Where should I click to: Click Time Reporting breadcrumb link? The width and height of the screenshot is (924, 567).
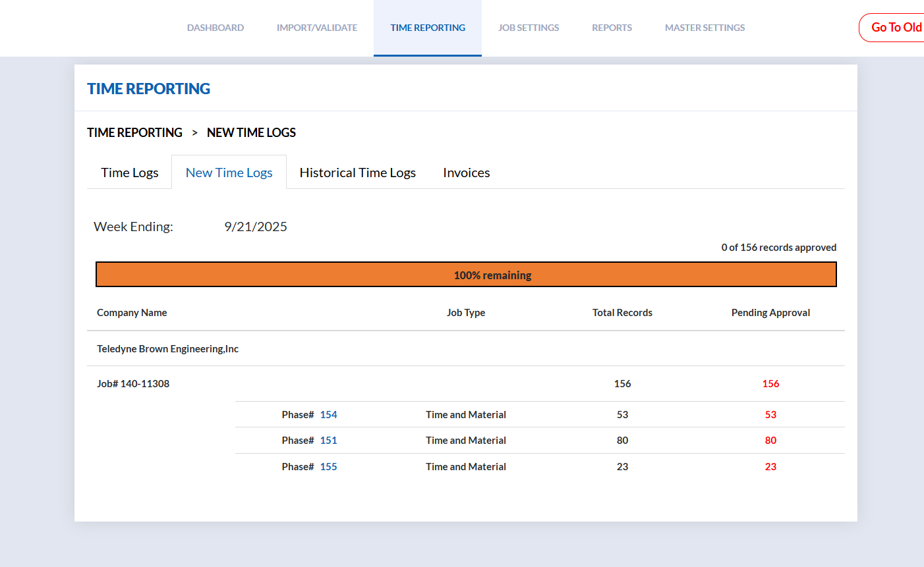(x=134, y=132)
